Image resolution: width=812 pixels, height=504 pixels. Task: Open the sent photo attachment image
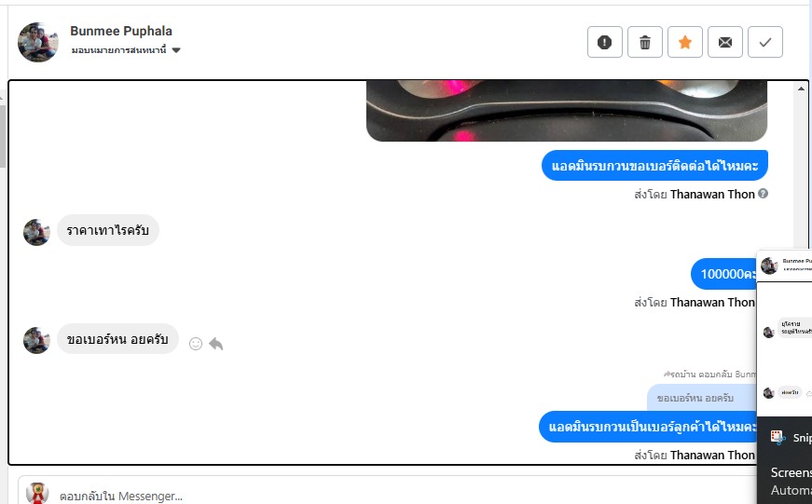567,111
